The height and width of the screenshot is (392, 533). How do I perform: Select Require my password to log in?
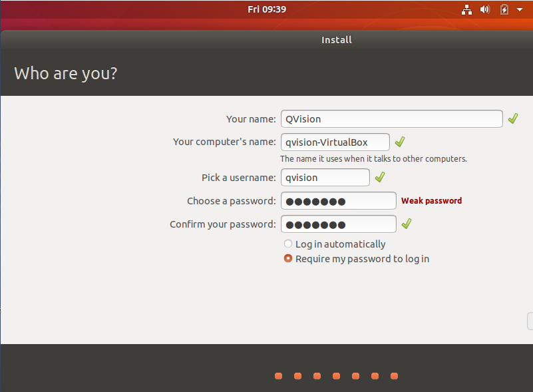click(x=288, y=259)
